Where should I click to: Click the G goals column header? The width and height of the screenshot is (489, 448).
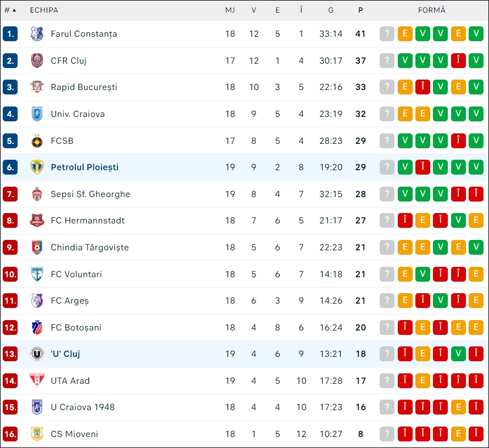[x=331, y=10]
